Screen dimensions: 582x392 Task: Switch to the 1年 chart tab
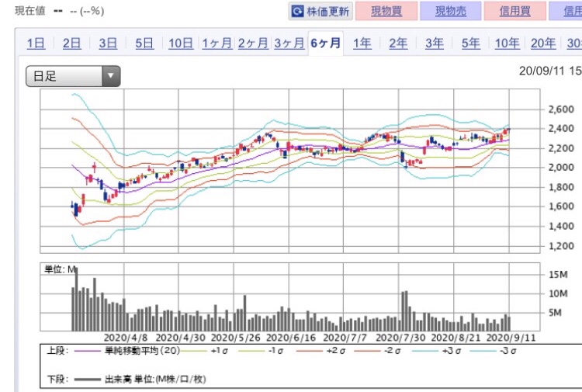pos(362,43)
